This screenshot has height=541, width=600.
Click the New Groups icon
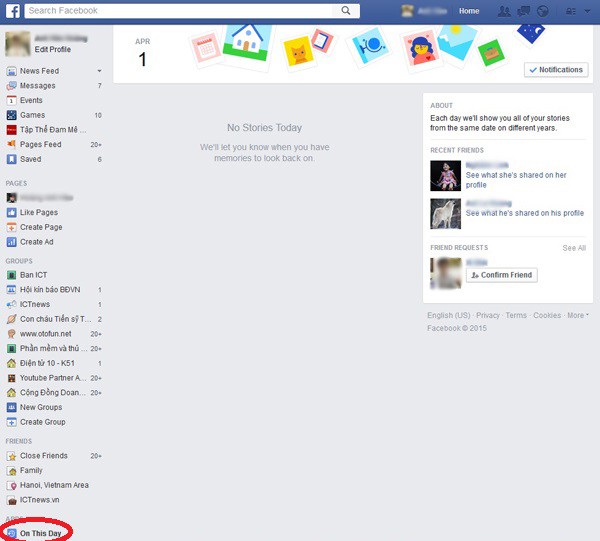tap(11, 407)
